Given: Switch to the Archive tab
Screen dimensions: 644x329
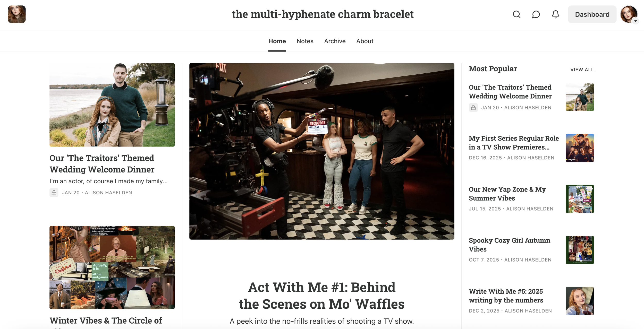Looking at the screenshot, I should 335,41.
